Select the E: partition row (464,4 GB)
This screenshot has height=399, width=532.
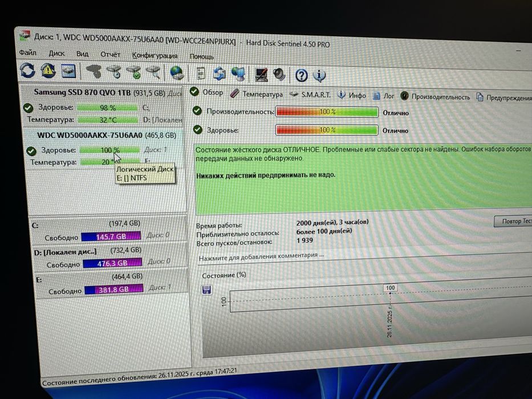click(x=112, y=283)
